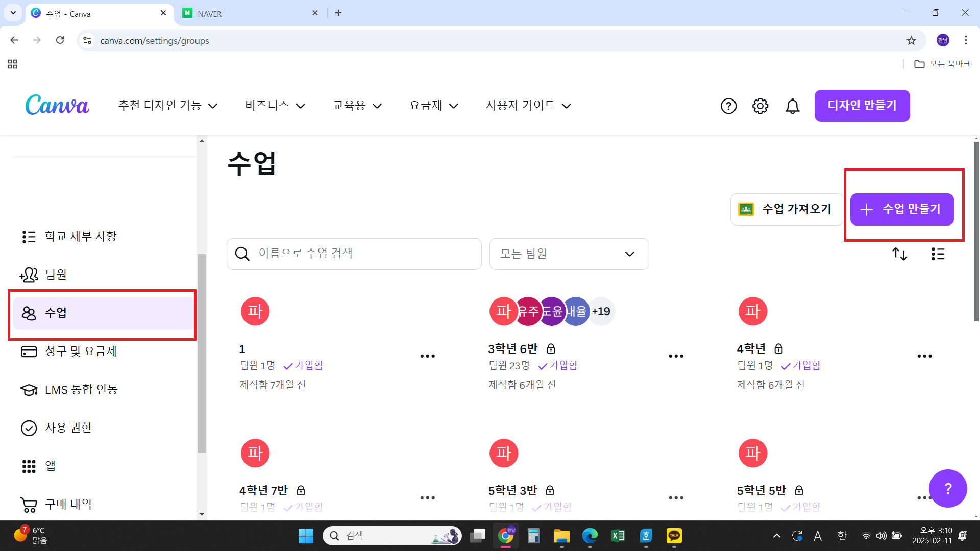Click the lock icon on 4학년 class
Image resolution: width=980 pixels, height=551 pixels.
coord(779,348)
